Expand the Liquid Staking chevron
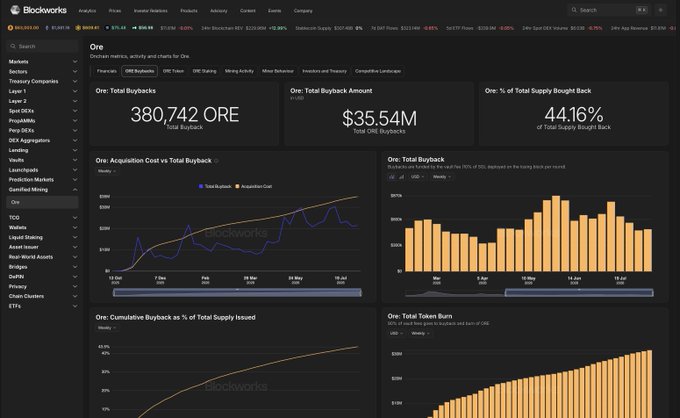Viewport: 680px width, 418px height. (75, 237)
